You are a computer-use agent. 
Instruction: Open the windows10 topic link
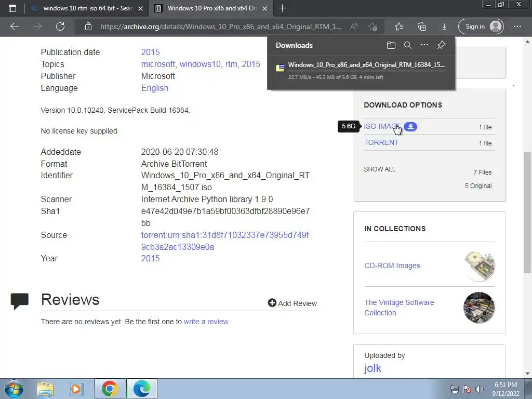[x=200, y=64]
